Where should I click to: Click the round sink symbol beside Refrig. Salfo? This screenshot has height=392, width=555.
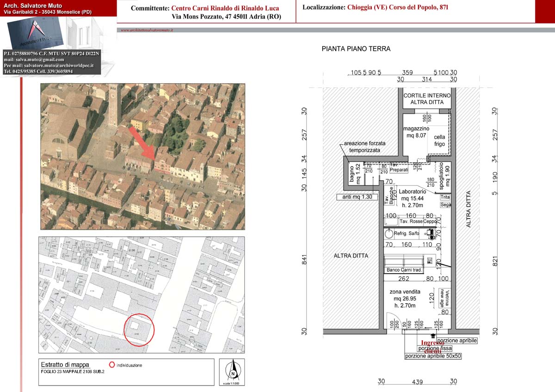(389, 234)
